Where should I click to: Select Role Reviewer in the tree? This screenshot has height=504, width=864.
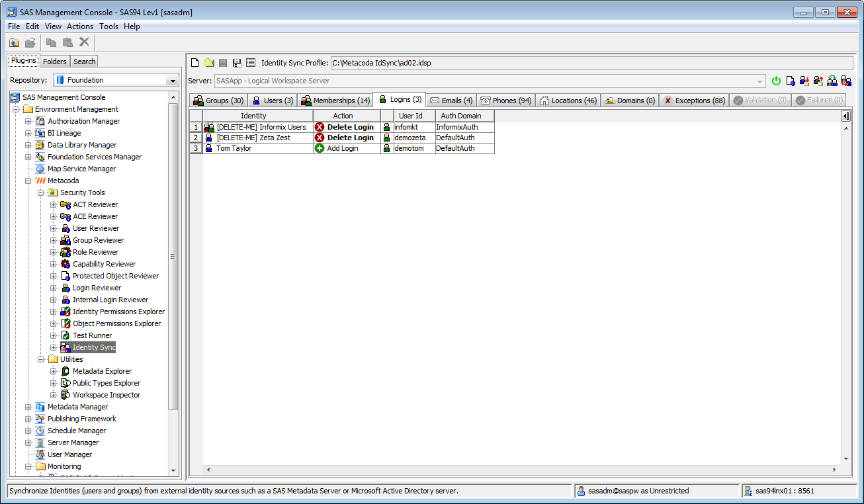coord(95,252)
